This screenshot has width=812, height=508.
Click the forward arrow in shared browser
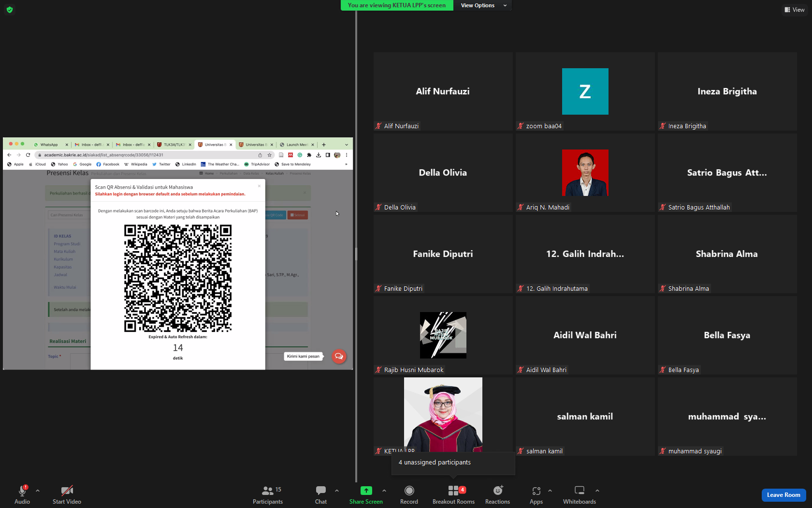coord(18,155)
